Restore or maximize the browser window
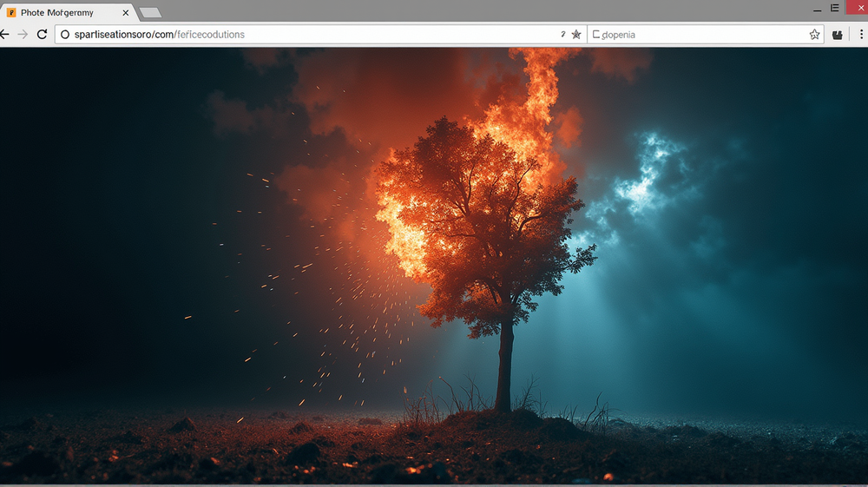This screenshot has width=868, height=487. click(834, 8)
